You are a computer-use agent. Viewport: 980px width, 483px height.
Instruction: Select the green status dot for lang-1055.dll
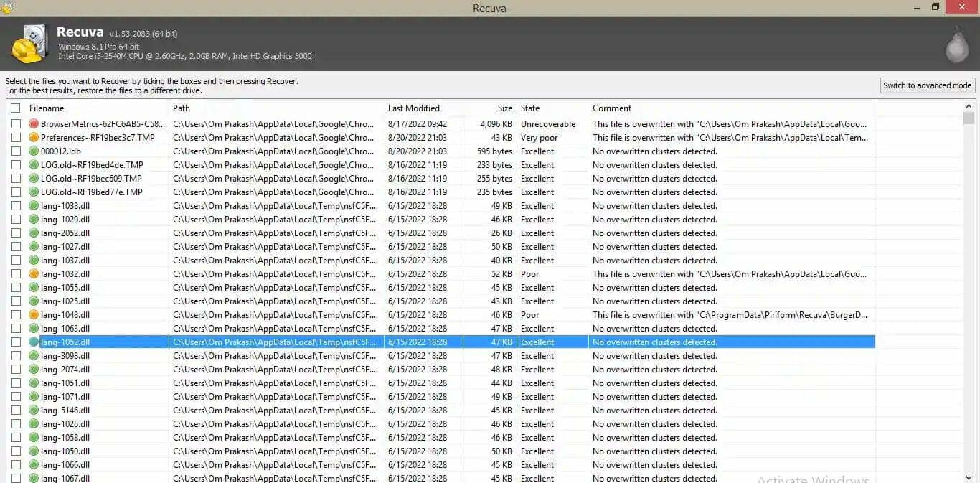click(34, 288)
